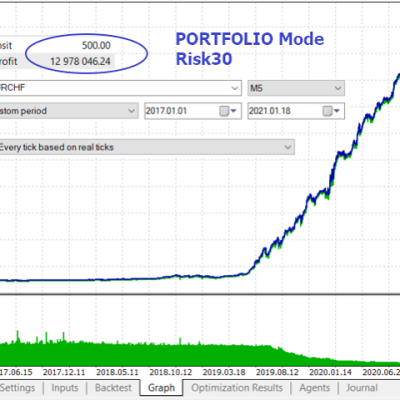Open the M5 timeframe dropdown
The height and width of the screenshot is (400, 400).
pyautogui.click(x=296, y=88)
